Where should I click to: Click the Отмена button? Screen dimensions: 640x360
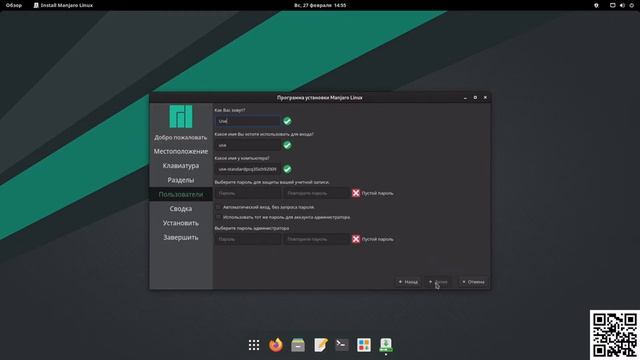pyautogui.click(x=473, y=282)
